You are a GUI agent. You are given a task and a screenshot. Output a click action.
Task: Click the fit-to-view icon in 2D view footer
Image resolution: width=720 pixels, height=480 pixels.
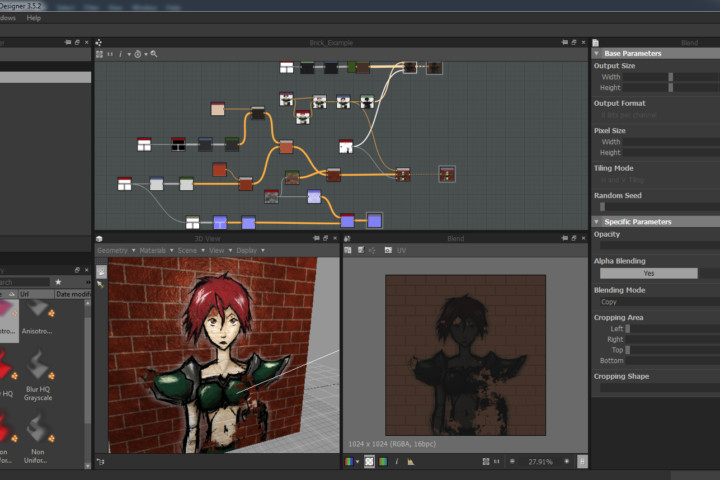pos(486,462)
